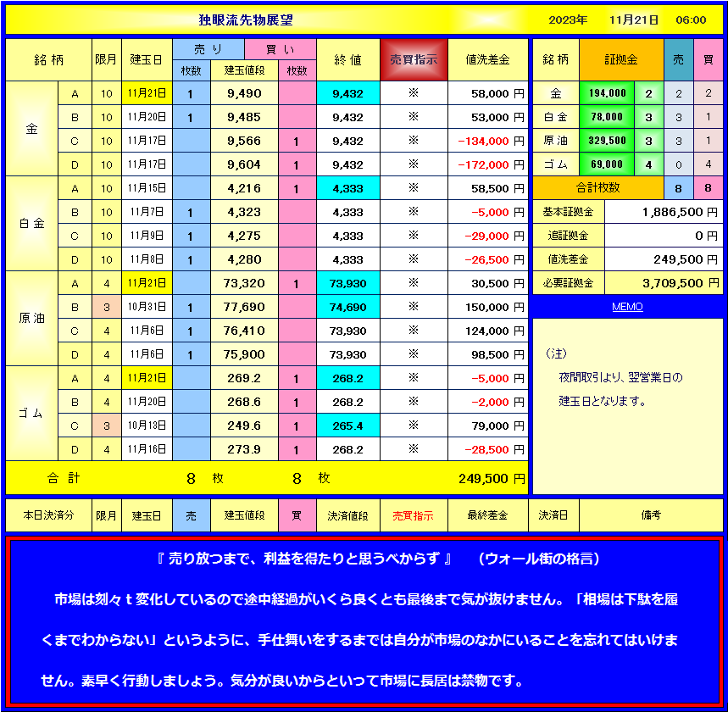The width and height of the screenshot is (728, 712).
Task: Select the title 独眼流先物展望
Action: pos(246,20)
